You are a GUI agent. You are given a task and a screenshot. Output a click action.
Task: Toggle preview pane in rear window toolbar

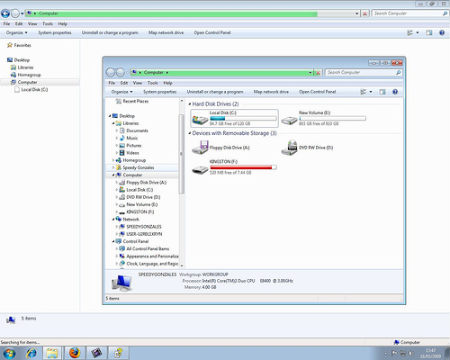pos(429,33)
